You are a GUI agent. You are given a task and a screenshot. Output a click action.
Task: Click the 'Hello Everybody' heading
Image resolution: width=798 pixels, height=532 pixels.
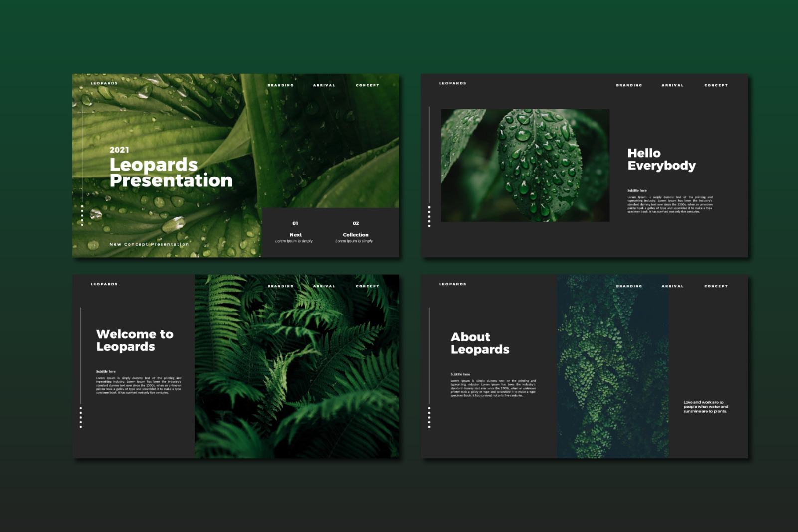661,159
